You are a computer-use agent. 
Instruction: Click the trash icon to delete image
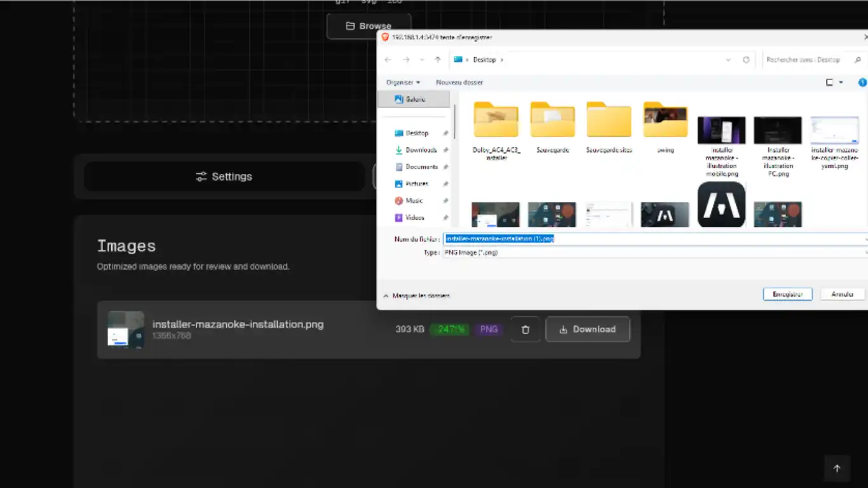coord(526,329)
